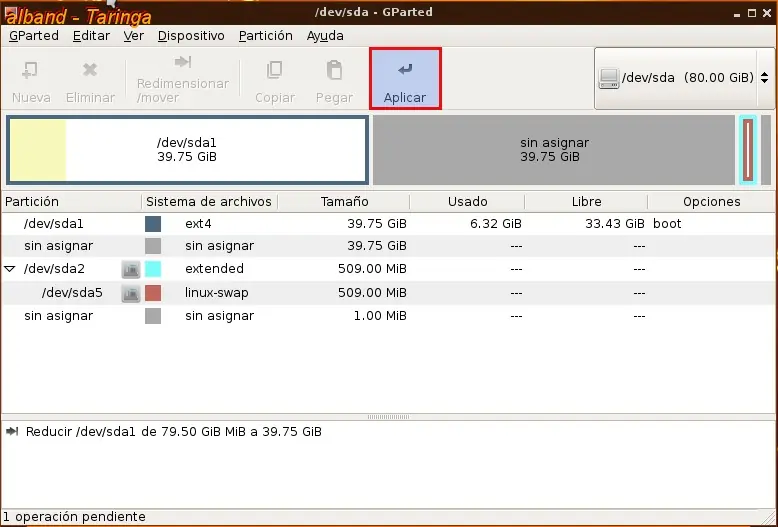Open the /dev/sda device selector dropdown
This screenshot has width=778, height=527.
(684, 78)
